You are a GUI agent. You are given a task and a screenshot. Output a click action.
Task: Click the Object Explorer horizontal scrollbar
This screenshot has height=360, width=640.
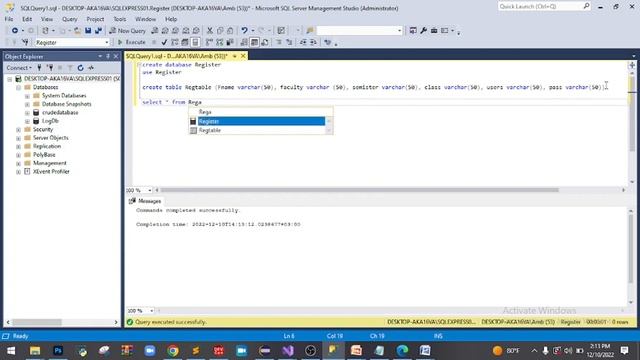coord(37,322)
